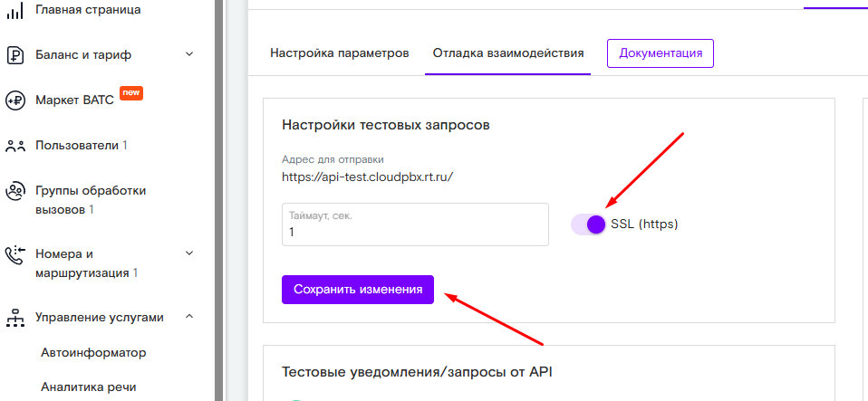The width and height of the screenshot is (868, 401).
Task: Expand the Номера и маршрутизация chevron
Action: 189,253
